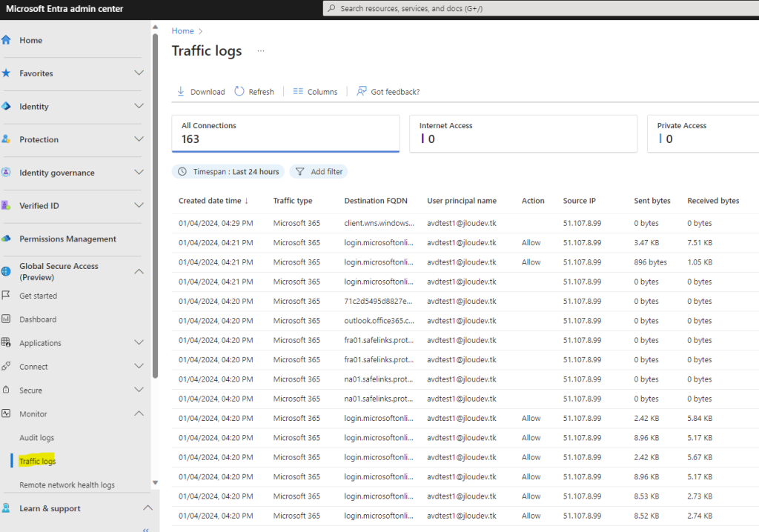This screenshot has width=759, height=532.
Task: Click the Get started flag icon
Action: coord(6,296)
